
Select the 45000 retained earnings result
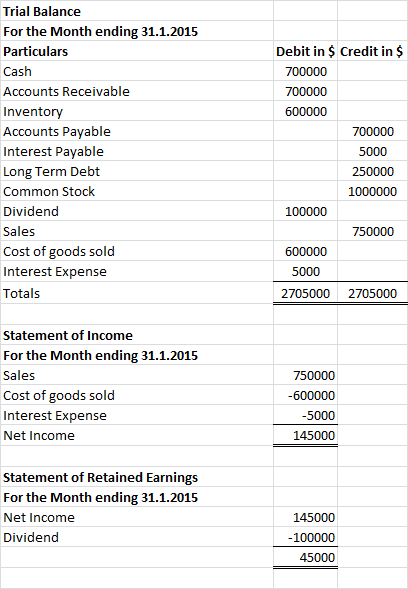(317, 557)
